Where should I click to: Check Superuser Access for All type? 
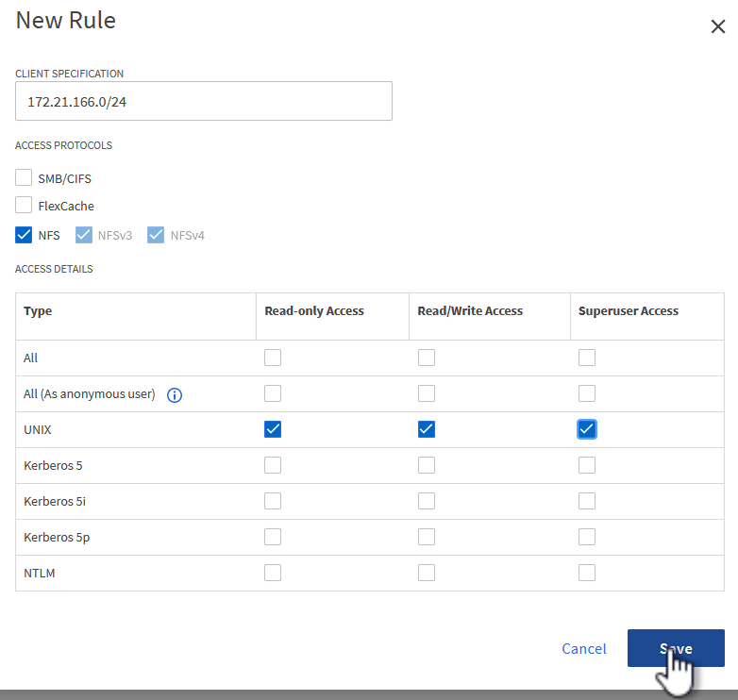(587, 358)
